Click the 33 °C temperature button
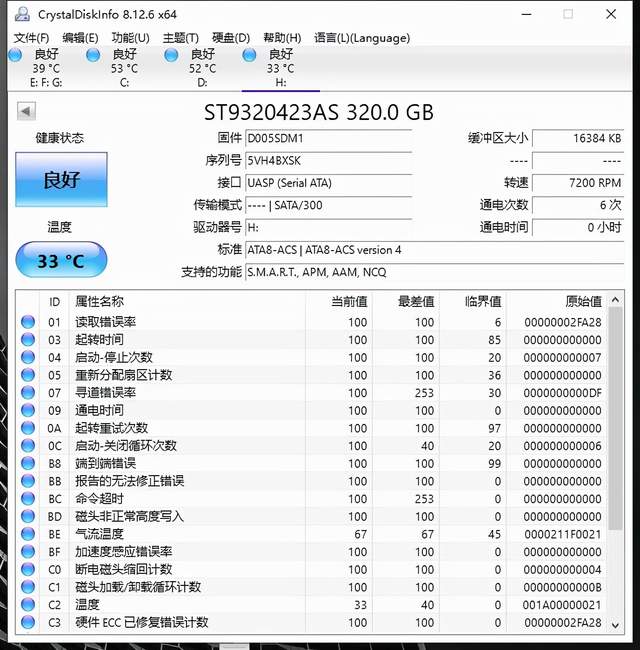Screen dimensions: 640x650 pos(61,261)
